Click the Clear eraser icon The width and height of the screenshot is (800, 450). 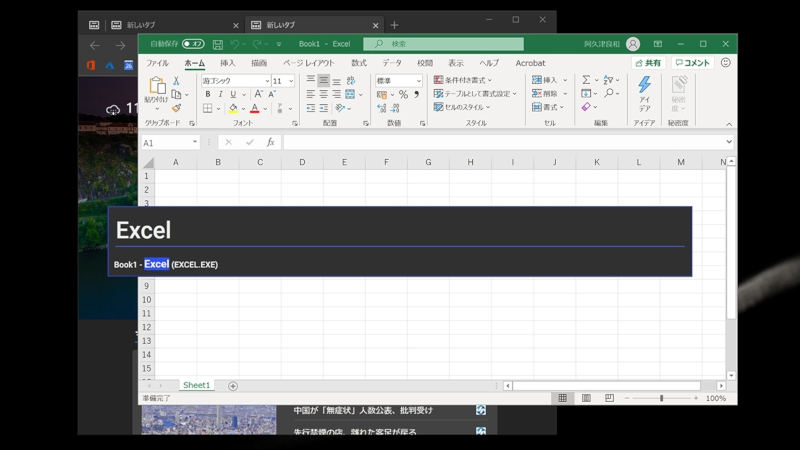pos(586,107)
